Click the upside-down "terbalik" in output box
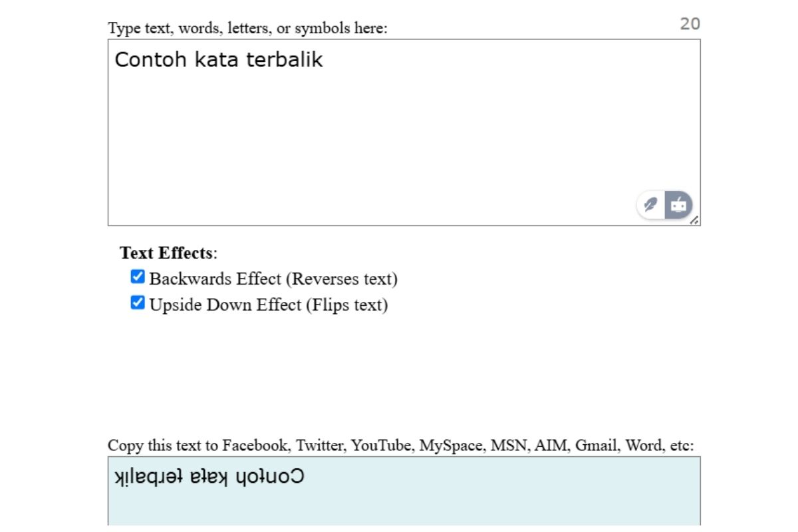 142,477
